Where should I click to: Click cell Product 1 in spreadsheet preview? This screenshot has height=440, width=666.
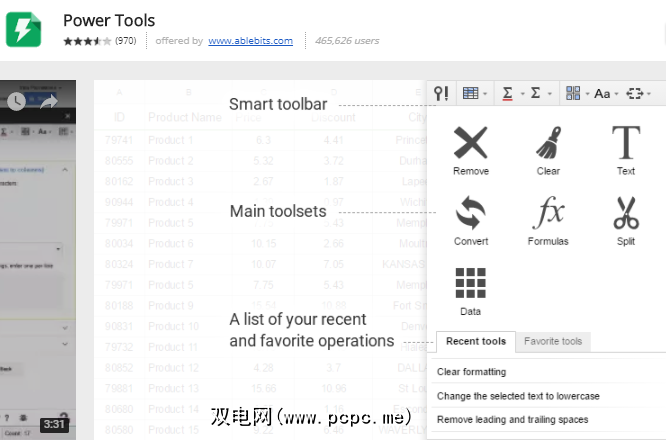pos(170,140)
